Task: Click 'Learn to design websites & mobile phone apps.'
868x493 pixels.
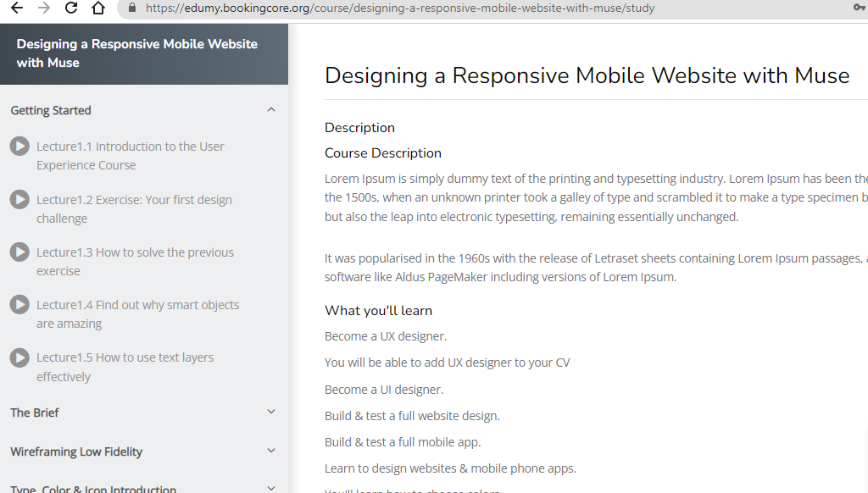Action: pyautogui.click(x=451, y=468)
